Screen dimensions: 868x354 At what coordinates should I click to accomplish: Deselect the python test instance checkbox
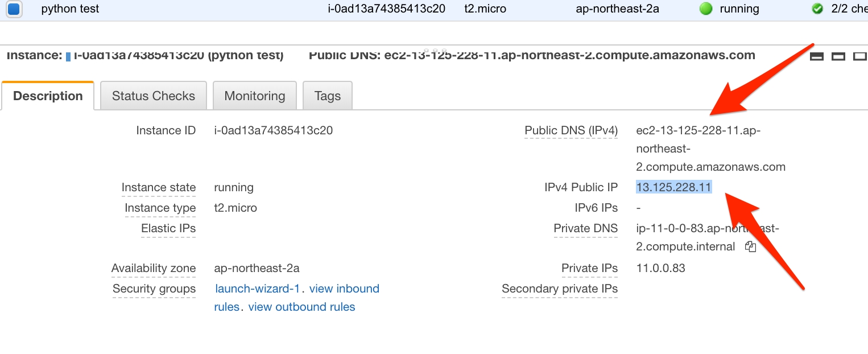[14, 9]
